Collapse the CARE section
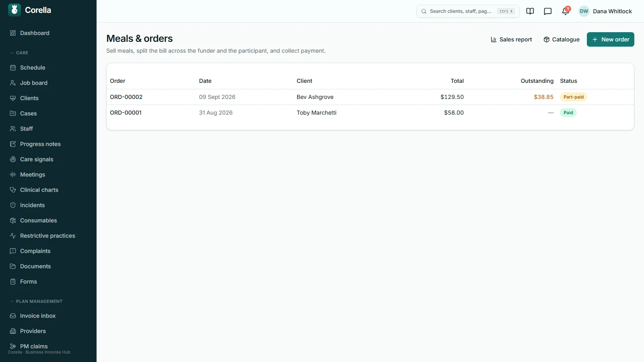 point(19,53)
